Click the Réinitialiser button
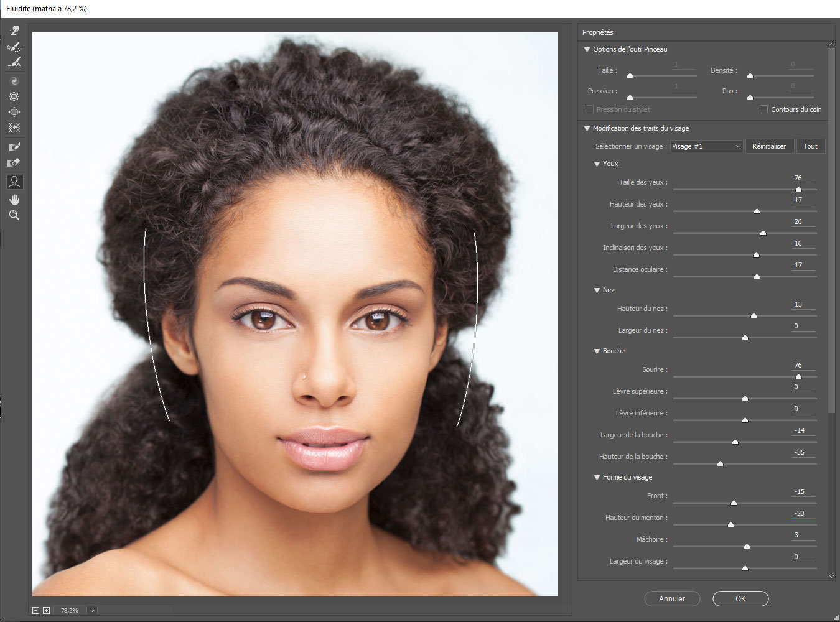The image size is (840, 622). point(769,146)
